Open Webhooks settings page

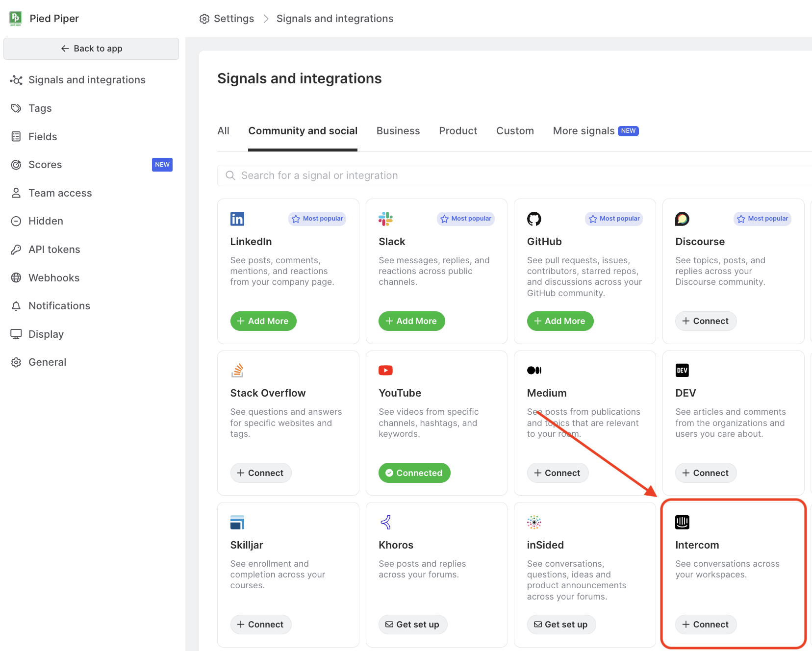54,278
